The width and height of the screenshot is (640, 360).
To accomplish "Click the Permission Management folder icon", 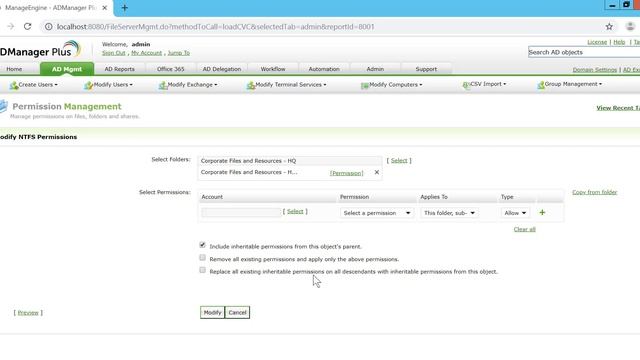I will (3, 106).
